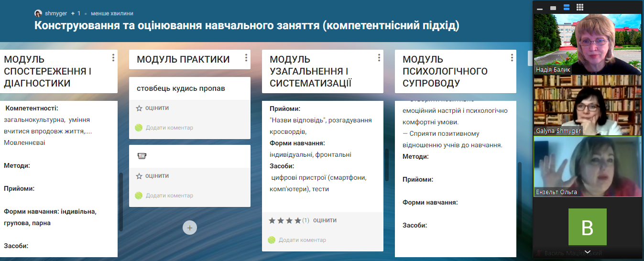
Task: Open the 'стовбець кудись пропав' post text
Action: point(181,88)
